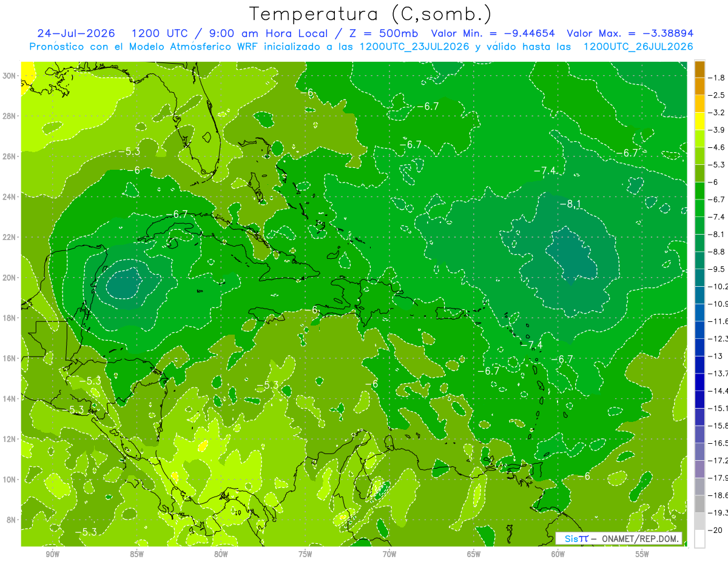The width and height of the screenshot is (728, 562).
Task: Click the 28N latitude axis label
Action: 10,116
